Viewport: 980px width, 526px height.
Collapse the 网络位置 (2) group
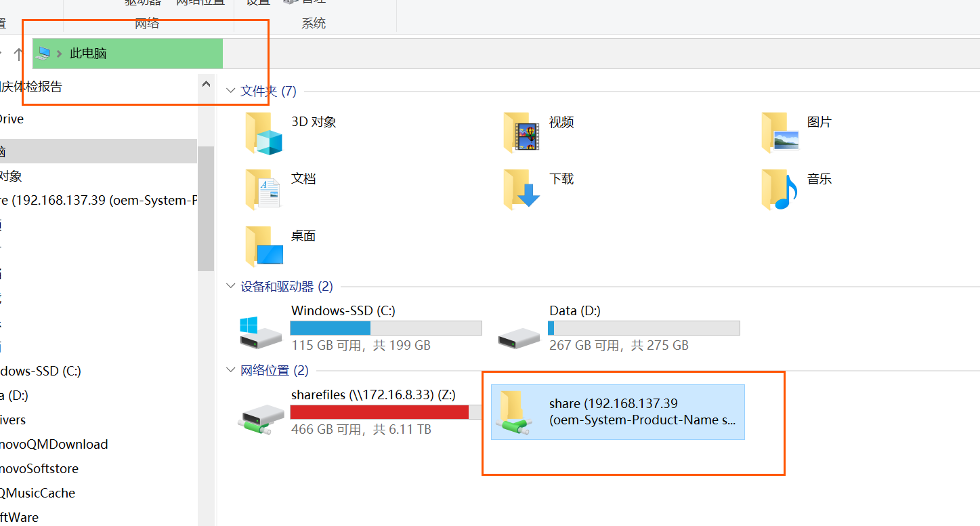coord(232,370)
